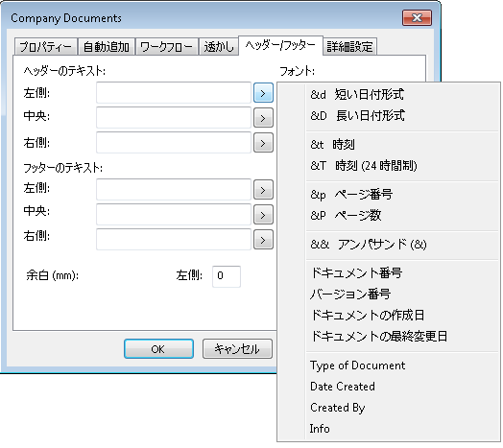Insert ドキュメント番号 from menu

pyautogui.click(x=388, y=272)
